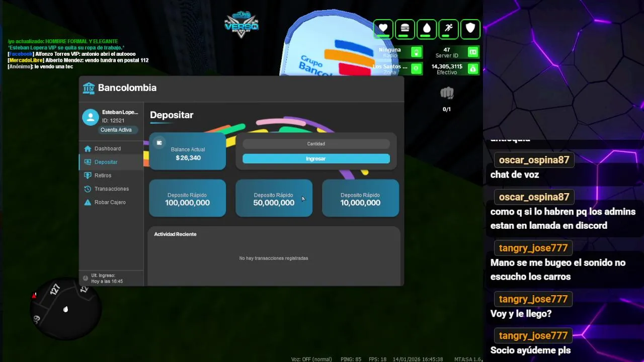644x362 pixels.
Task: Click the 'Socio ayúdeme pls' message
Action: coord(530,350)
